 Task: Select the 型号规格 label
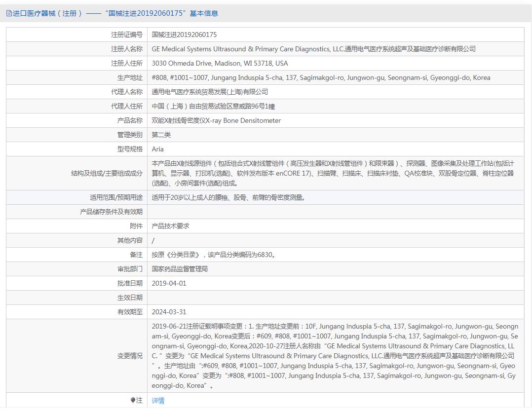130,149
